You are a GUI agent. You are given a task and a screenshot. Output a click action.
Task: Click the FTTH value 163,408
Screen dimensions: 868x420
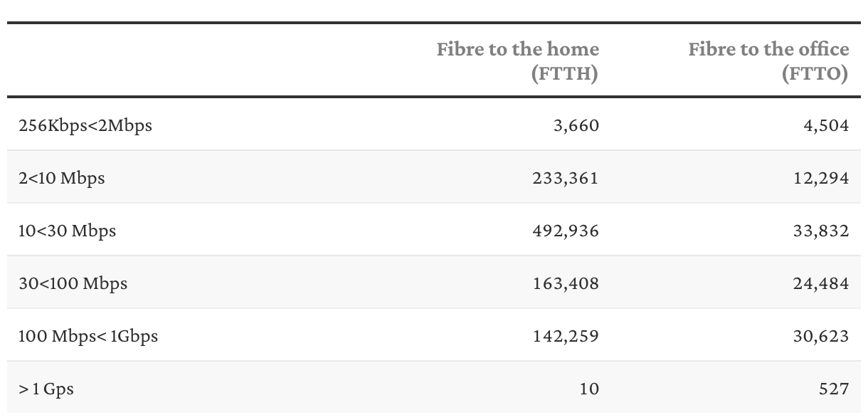click(566, 283)
